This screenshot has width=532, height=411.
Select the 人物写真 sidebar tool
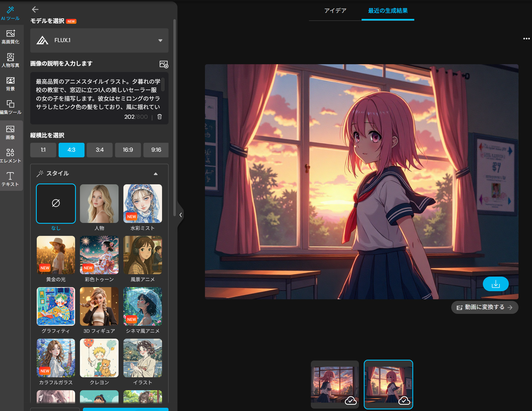click(11, 60)
